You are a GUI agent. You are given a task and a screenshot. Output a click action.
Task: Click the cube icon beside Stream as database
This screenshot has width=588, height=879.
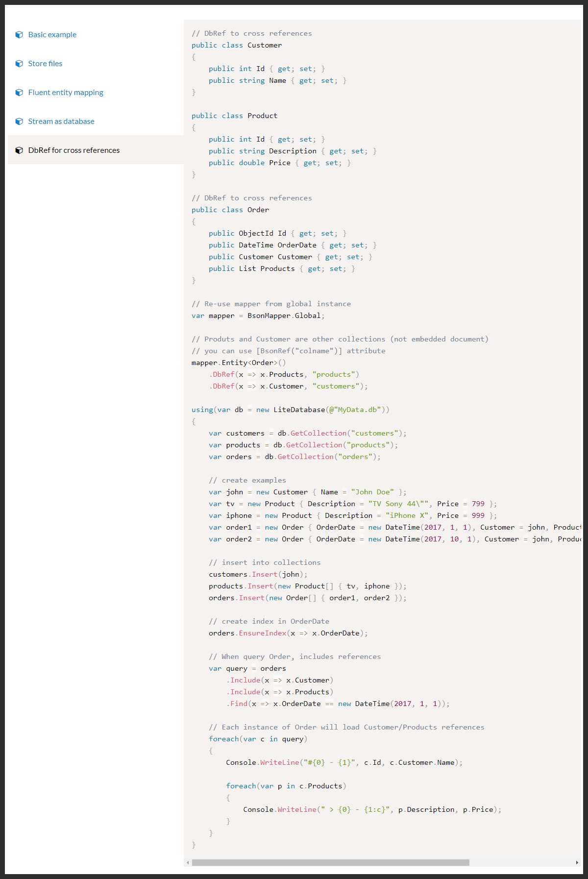point(19,122)
